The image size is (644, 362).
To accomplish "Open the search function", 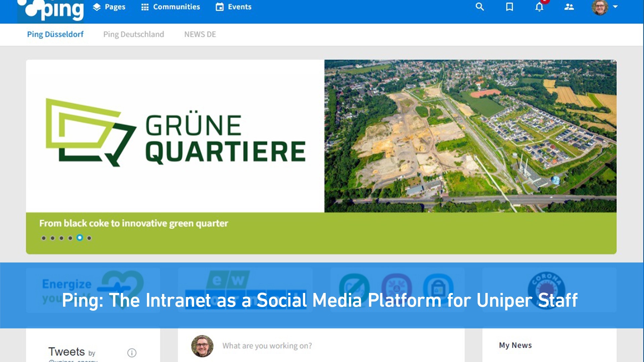I will [x=480, y=7].
